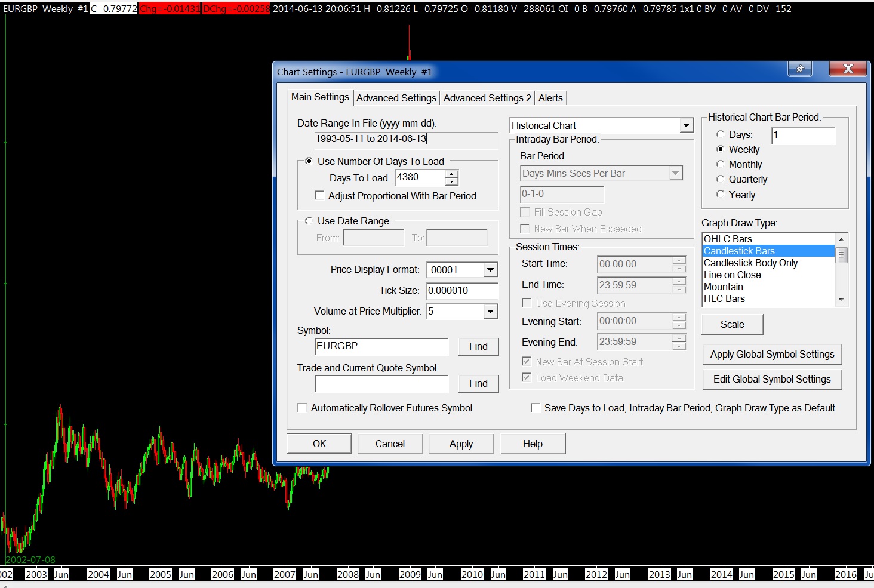Check Adjust Proportional With Bar Period
This screenshot has width=874, height=588.
pos(319,196)
